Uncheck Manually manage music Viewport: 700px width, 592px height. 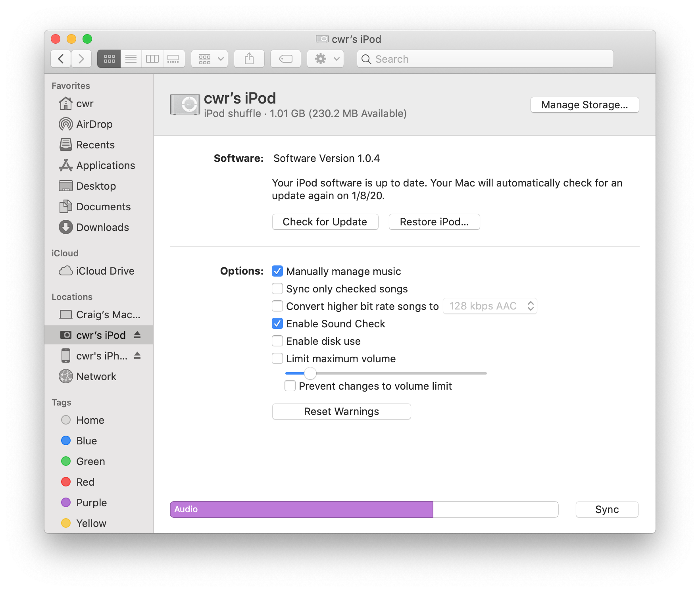(277, 271)
